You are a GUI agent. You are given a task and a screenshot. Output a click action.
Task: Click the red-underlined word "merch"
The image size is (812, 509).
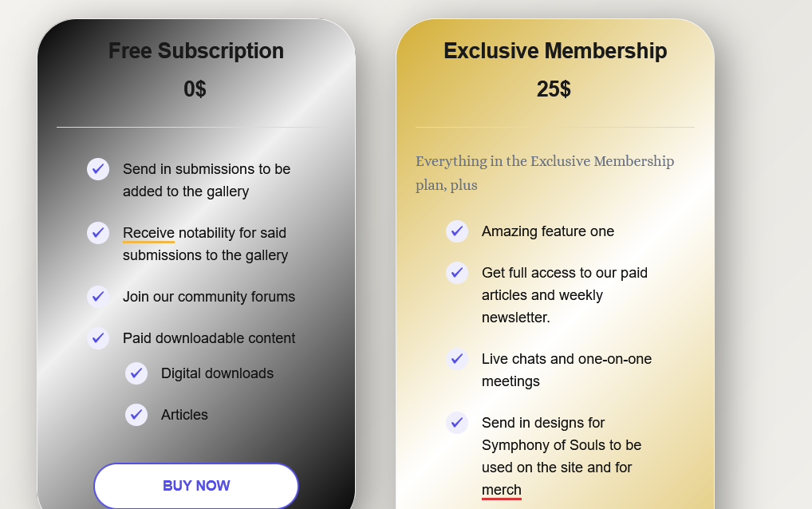502,490
